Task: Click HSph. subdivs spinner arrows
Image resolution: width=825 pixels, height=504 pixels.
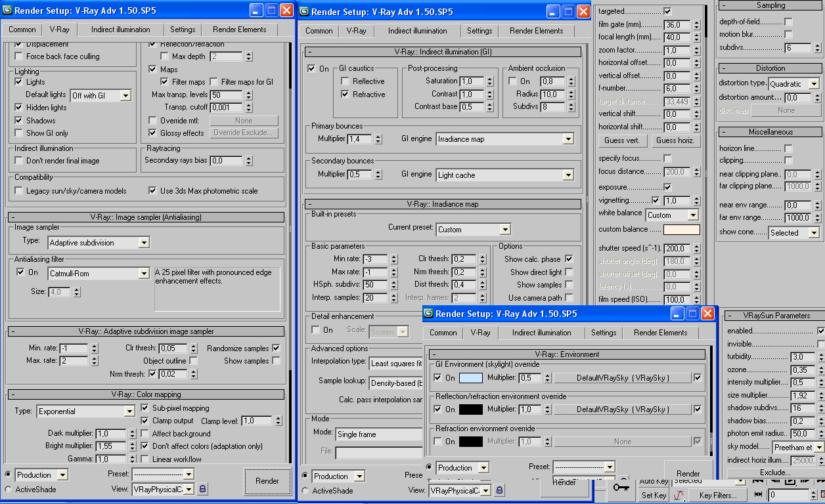Action: point(393,285)
